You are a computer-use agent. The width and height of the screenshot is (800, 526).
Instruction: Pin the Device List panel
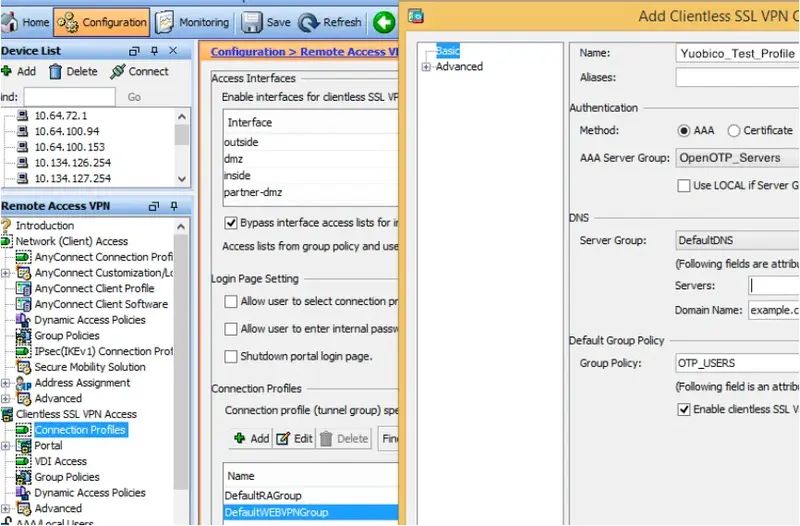[154, 51]
